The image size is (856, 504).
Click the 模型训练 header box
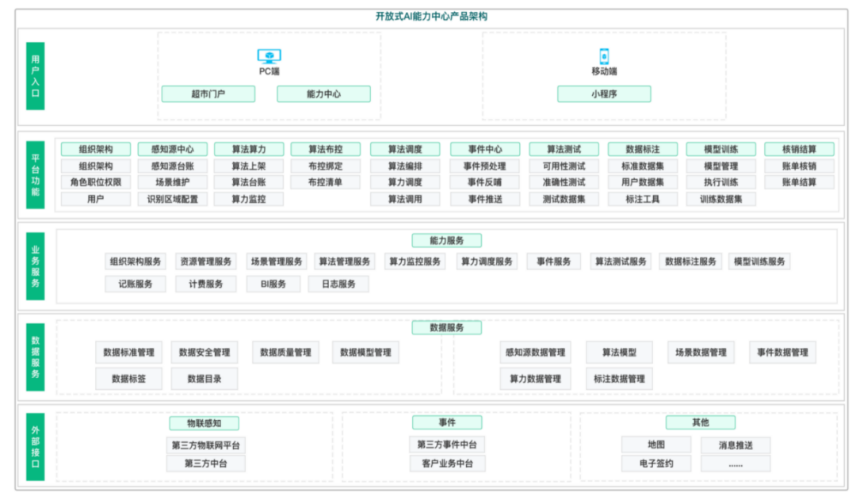click(721, 149)
